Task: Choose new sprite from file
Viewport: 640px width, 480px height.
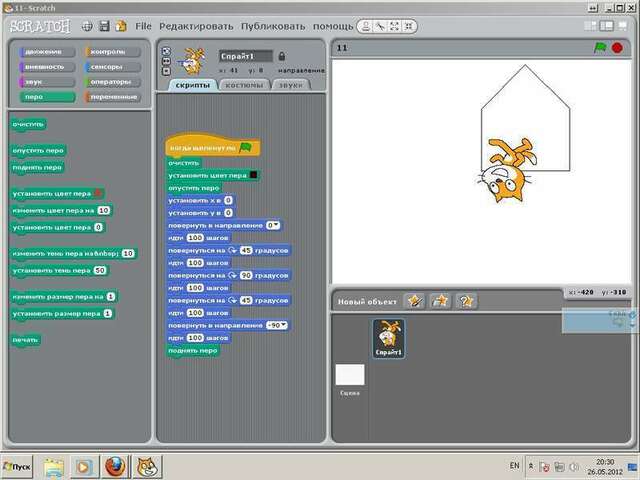Action: pyautogui.click(x=440, y=301)
